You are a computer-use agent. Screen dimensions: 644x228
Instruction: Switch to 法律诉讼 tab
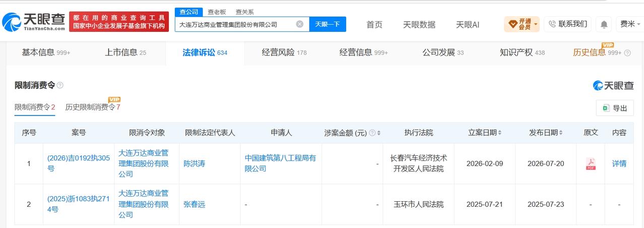pos(205,52)
